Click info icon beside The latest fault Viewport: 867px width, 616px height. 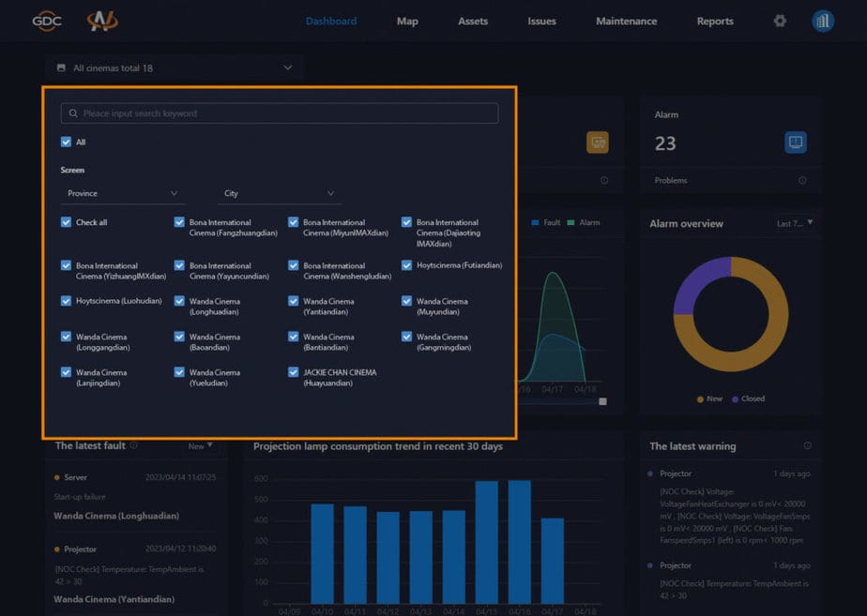[x=133, y=445]
